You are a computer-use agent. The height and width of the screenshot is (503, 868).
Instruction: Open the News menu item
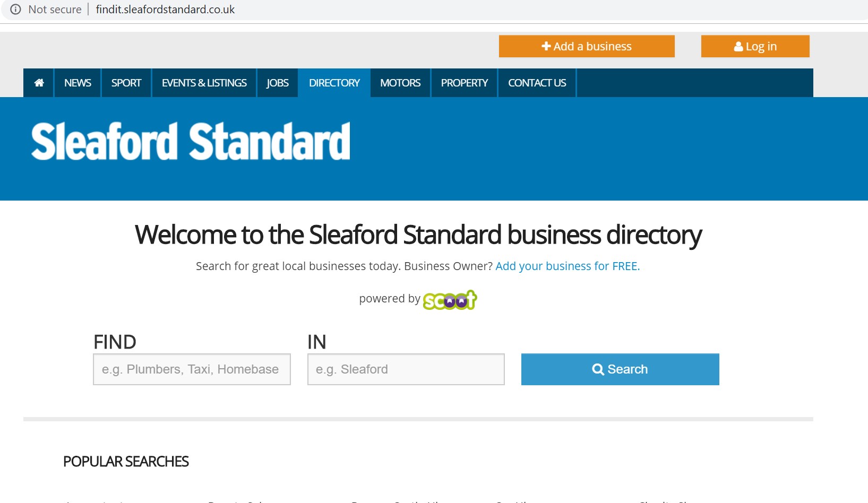pyautogui.click(x=78, y=83)
